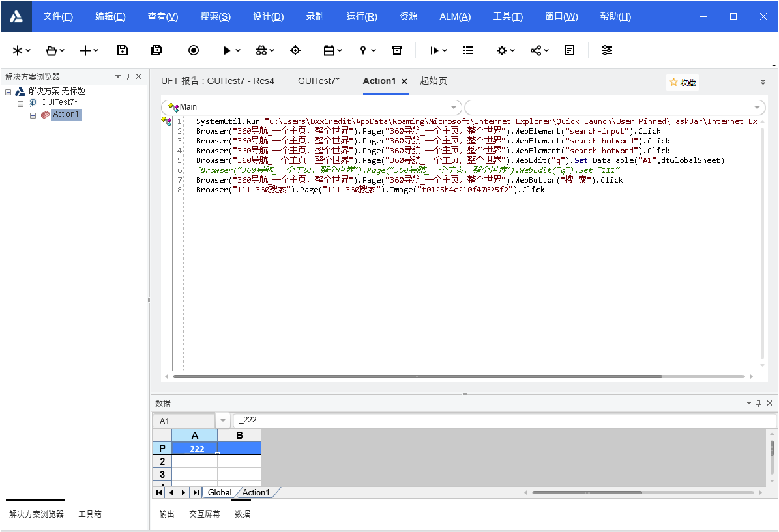Image resolution: width=779 pixels, height=532 pixels.
Task: Click the sliders options icon in toolbar
Action: [607, 50]
